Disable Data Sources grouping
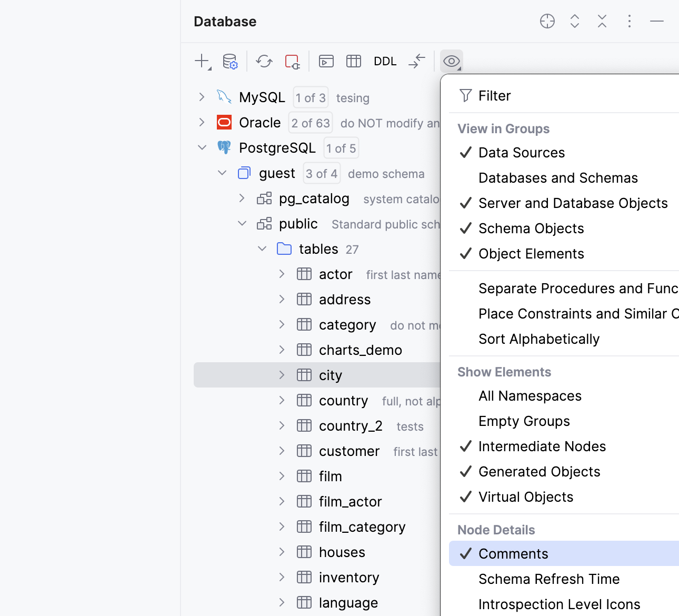The width and height of the screenshot is (679, 616). click(x=521, y=153)
